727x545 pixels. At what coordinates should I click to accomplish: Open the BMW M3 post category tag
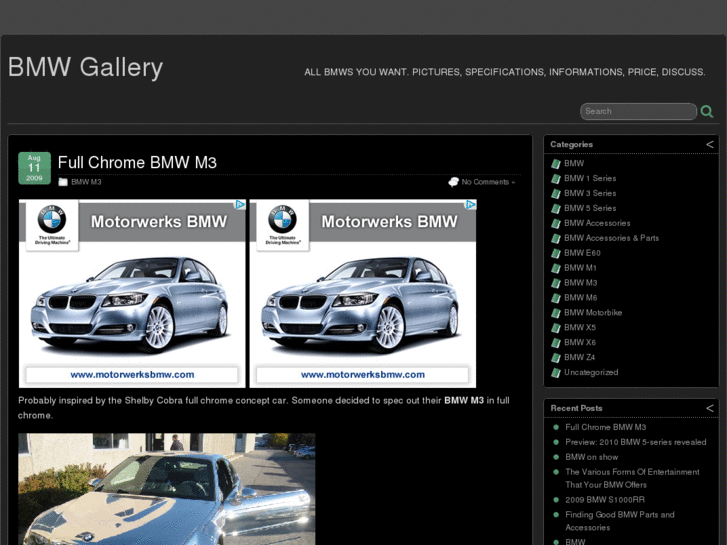pyautogui.click(x=86, y=182)
